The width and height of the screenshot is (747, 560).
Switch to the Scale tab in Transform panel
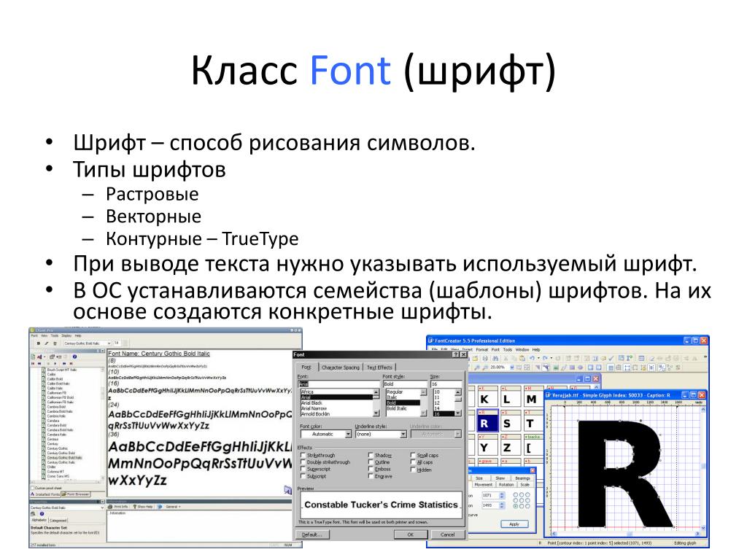525,485
